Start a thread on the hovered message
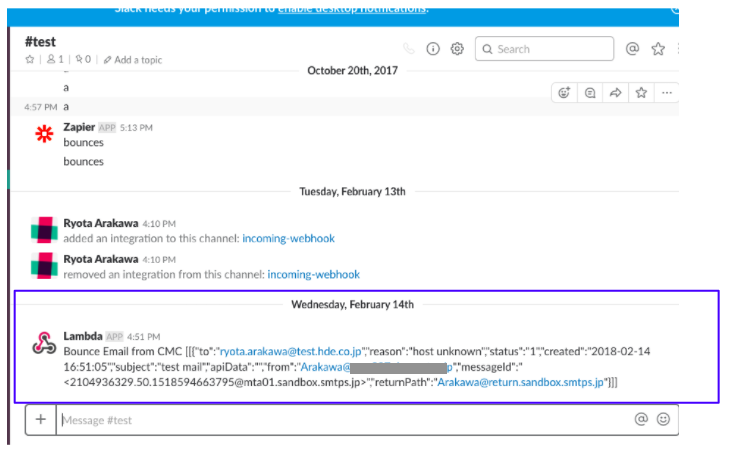The width and height of the screenshot is (739, 453). pos(590,93)
